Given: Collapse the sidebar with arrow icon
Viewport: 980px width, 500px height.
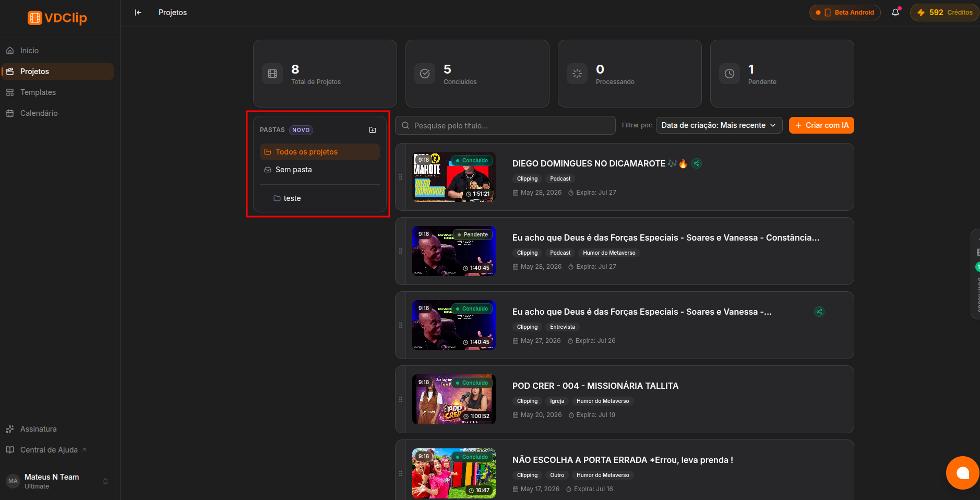Looking at the screenshot, I should [x=138, y=13].
